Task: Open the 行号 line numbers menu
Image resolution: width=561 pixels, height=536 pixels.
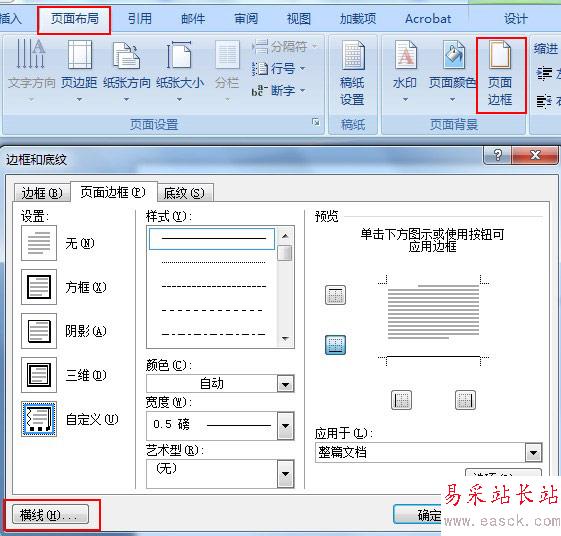Action: [x=278, y=68]
